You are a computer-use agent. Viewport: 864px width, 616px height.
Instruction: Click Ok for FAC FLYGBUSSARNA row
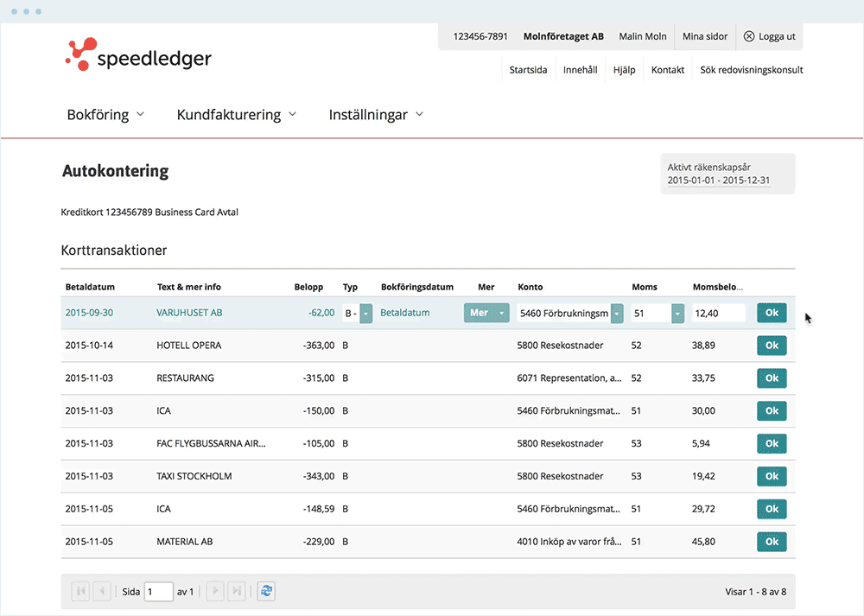772,443
